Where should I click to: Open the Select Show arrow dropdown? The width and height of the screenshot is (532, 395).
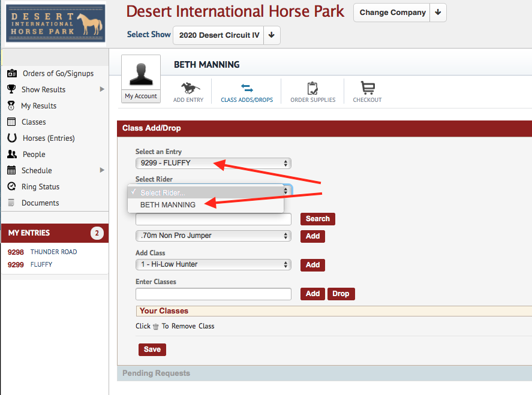tap(272, 35)
